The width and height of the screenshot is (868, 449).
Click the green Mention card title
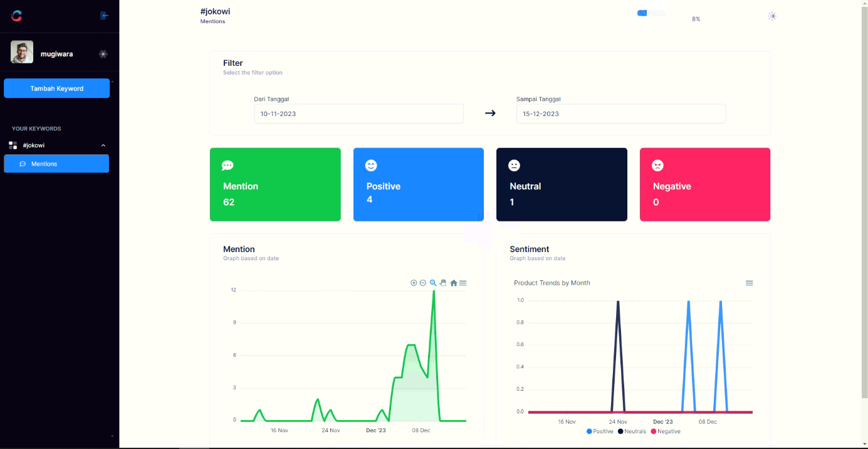(x=241, y=186)
